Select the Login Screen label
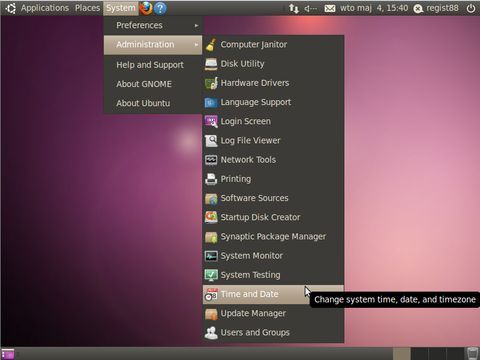 [246, 121]
